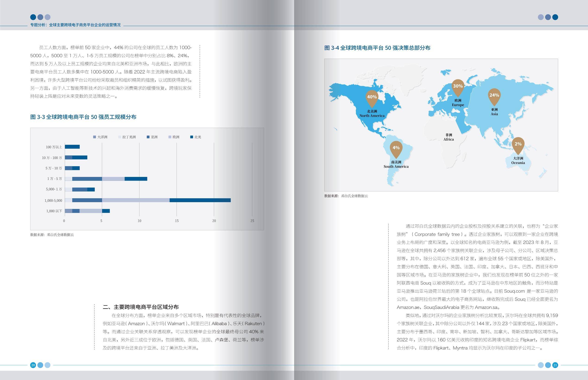Click the axis label 5,000- 1 万
Viewport: 588px width, 380px height.
tap(54, 189)
